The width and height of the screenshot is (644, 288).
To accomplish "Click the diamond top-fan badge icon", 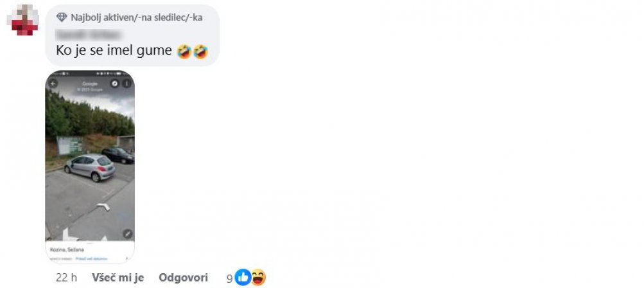I will point(62,17).
